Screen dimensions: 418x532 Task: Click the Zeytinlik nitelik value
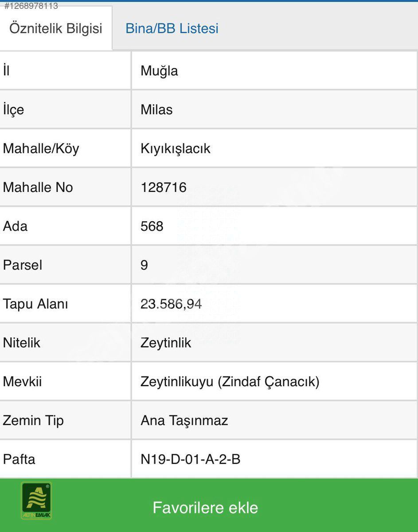click(x=166, y=343)
